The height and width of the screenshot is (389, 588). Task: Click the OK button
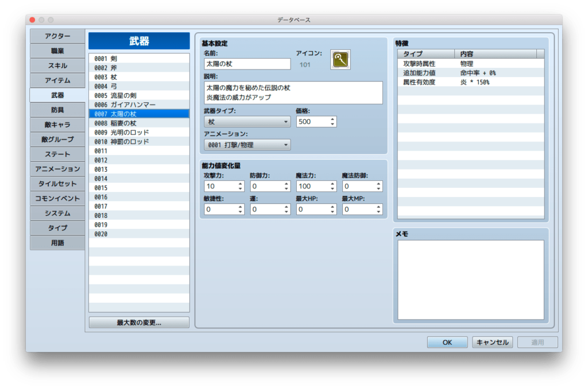(x=447, y=342)
